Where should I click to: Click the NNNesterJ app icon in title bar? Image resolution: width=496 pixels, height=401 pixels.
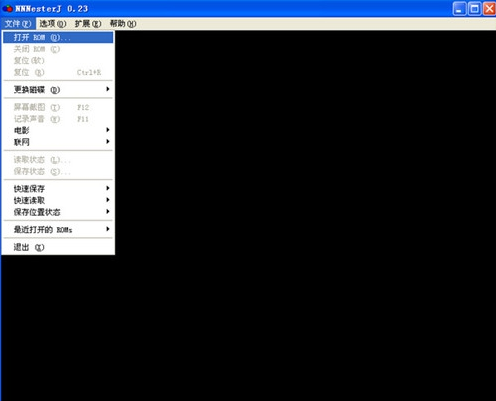pos(7,8)
